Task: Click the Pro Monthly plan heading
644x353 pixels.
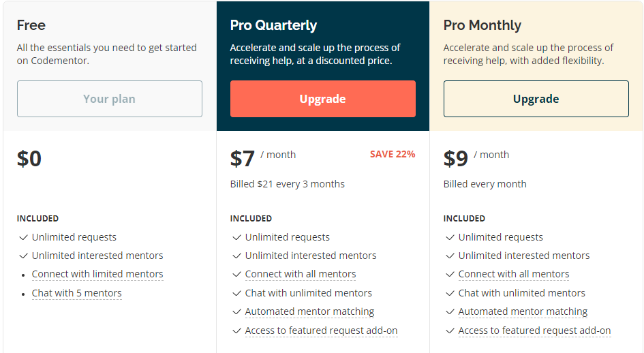Action: (482, 25)
